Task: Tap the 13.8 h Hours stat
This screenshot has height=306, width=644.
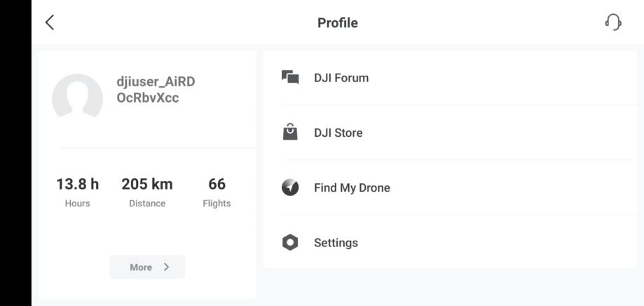Action: (77, 192)
